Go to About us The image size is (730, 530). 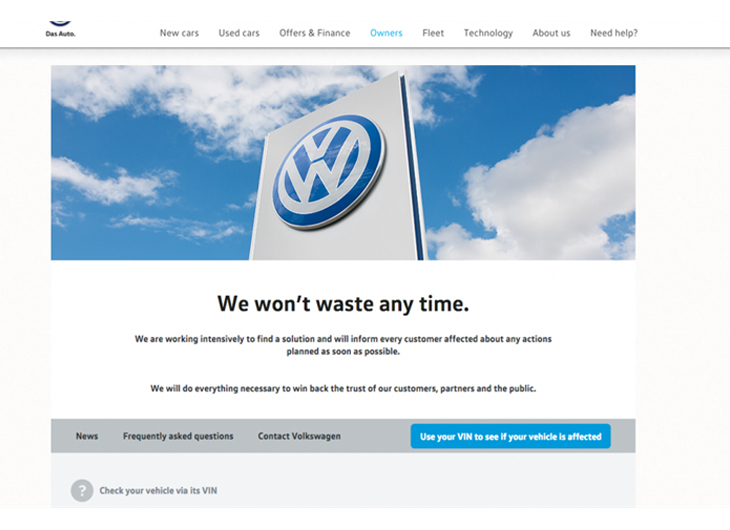(551, 33)
